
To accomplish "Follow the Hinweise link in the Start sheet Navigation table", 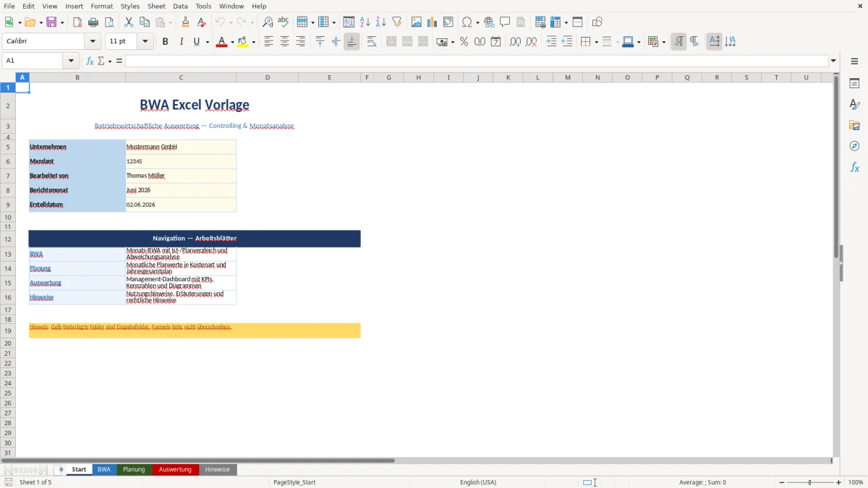I will click(x=41, y=297).
